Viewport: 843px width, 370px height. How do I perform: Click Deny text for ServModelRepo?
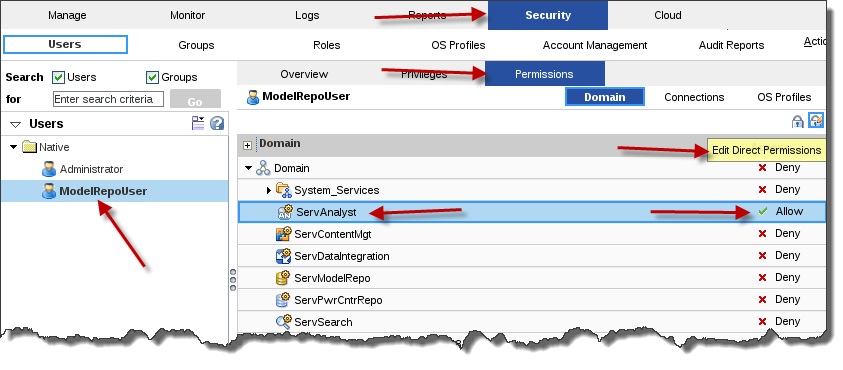point(788,278)
